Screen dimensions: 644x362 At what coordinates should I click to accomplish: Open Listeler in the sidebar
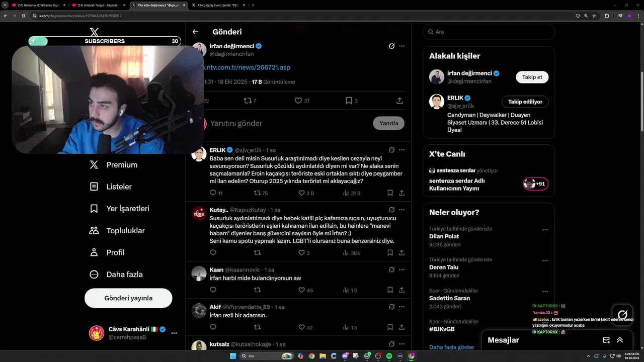point(111,187)
